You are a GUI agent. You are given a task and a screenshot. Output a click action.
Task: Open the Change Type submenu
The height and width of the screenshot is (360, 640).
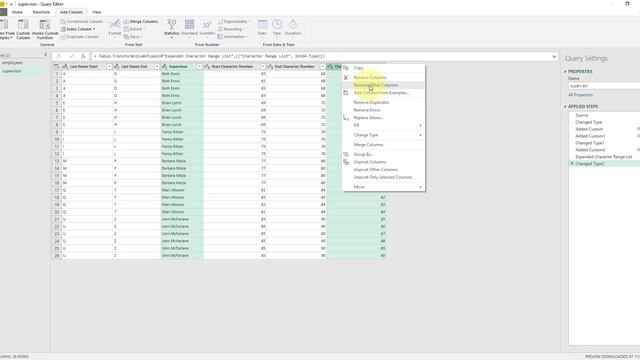(384, 135)
